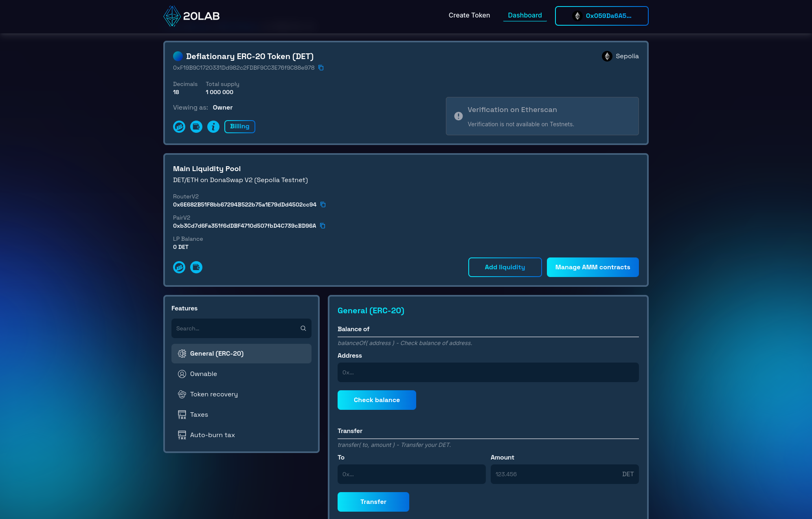This screenshot has height=519, width=812.
Task: Click the Taxes icon in Features
Action: (182, 415)
